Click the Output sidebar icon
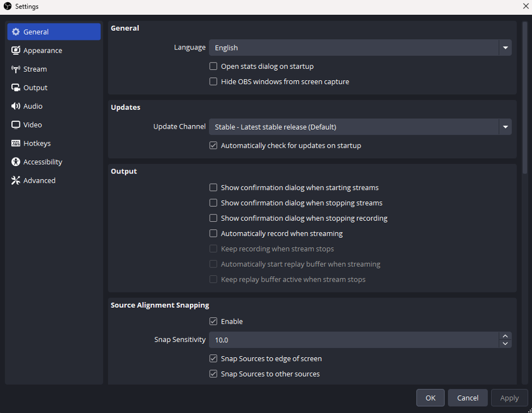 pos(16,88)
